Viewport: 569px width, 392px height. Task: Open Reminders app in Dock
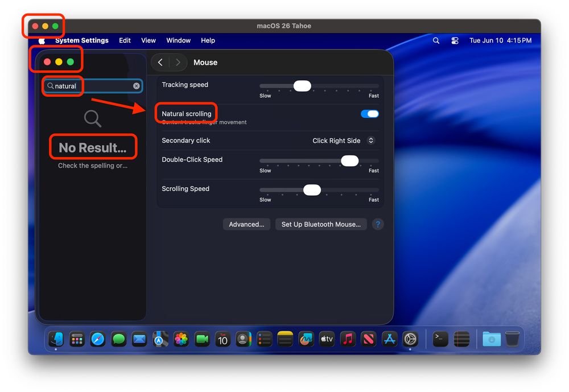(x=264, y=339)
